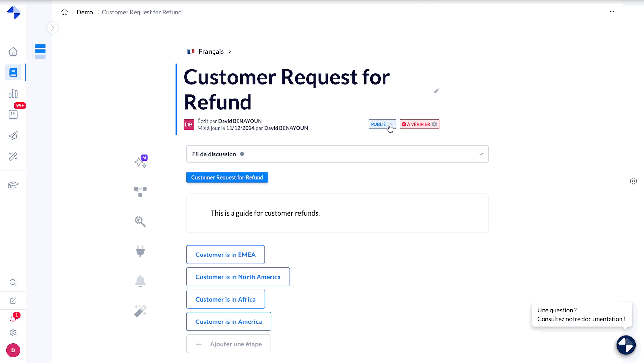Image resolution: width=644 pixels, height=363 pixels.
Task: Edit title with the pencil icon
Action: tap(437, 91)
